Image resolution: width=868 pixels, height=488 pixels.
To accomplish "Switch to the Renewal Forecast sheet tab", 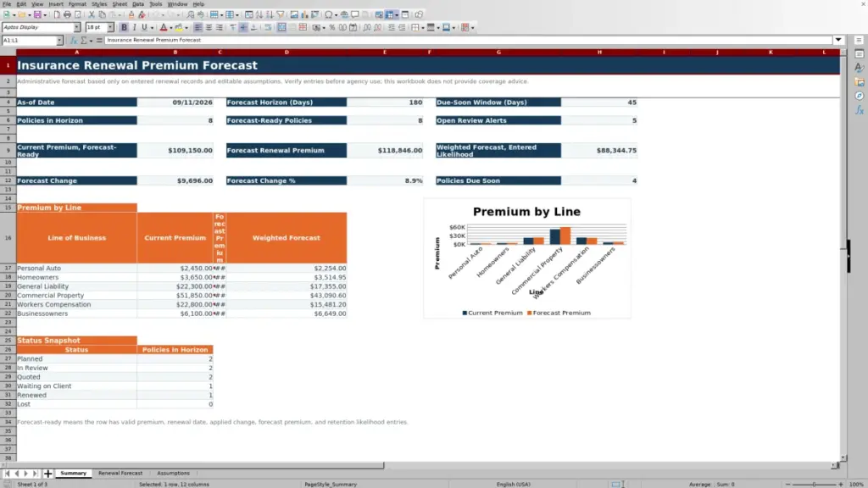I will coord(120,474).
